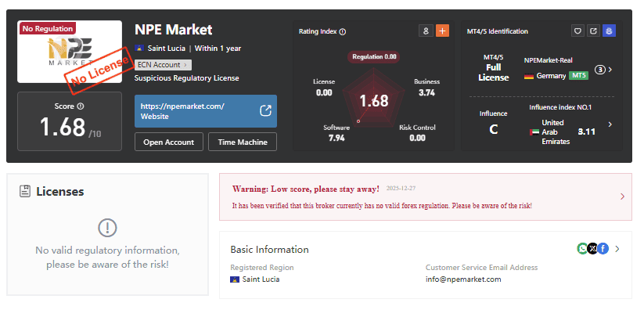Expand Basic Information with the chevron
Screen dimensions: 644x310
coord(617,249)
